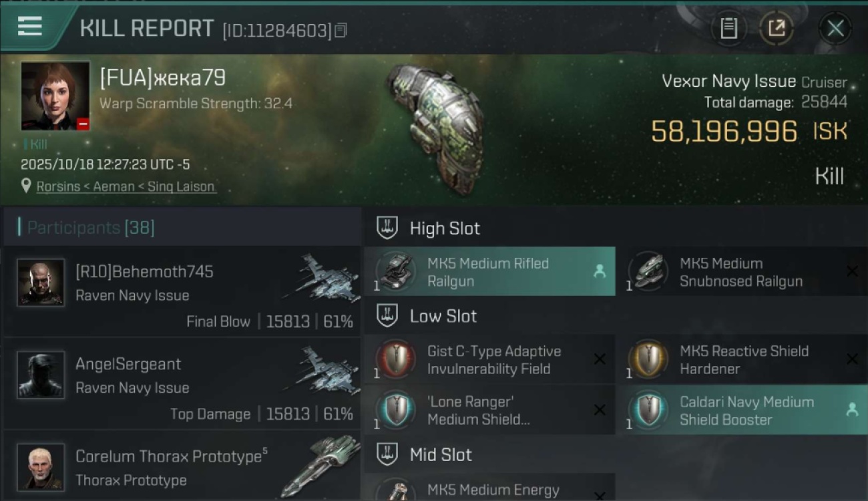
Task: Click the Participants [38] header
Action: (x=91, y=228)
